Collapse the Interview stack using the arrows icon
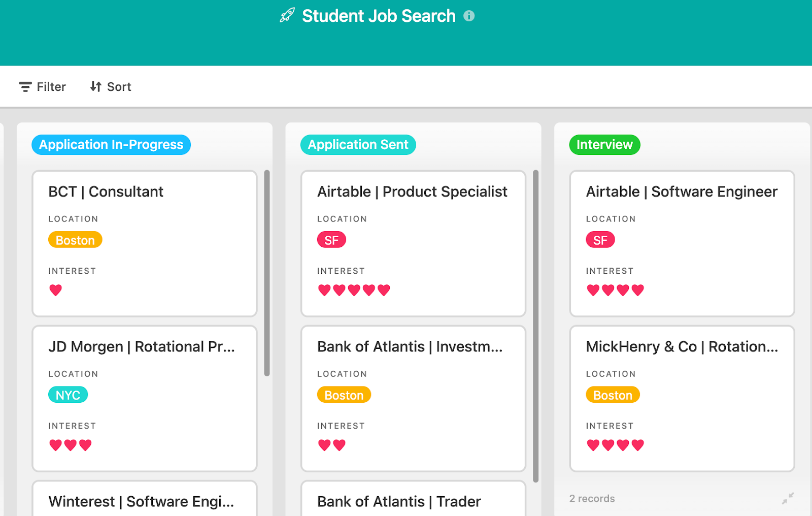 (x=788, y=498)
